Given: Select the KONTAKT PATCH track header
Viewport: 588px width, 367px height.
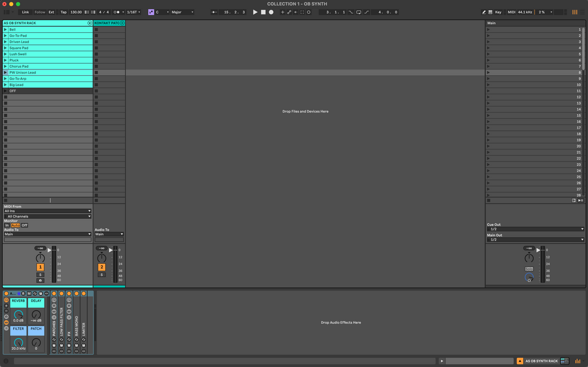Looking at the screenshot, I should 106,23.
